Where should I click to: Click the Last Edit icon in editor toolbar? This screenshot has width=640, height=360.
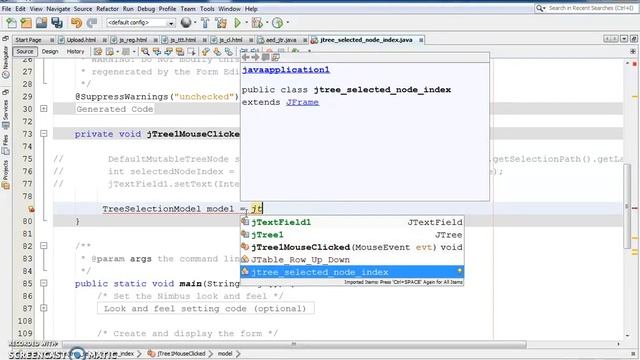(x=98, y=51)
